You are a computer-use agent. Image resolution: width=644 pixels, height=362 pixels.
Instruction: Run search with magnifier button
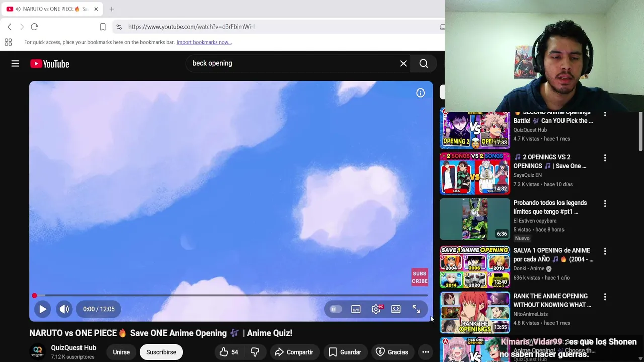pyautogui.click(x=424, y=64)
